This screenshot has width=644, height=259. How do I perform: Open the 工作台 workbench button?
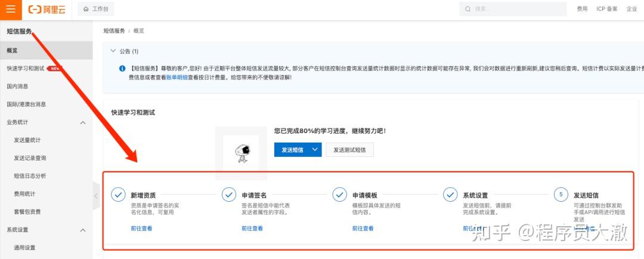tap(95, 9)
